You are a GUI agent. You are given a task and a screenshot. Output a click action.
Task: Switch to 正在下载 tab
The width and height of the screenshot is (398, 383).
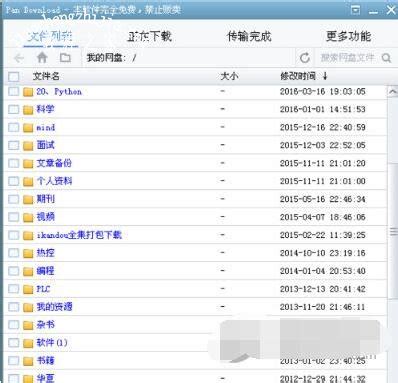click(149, 36)
